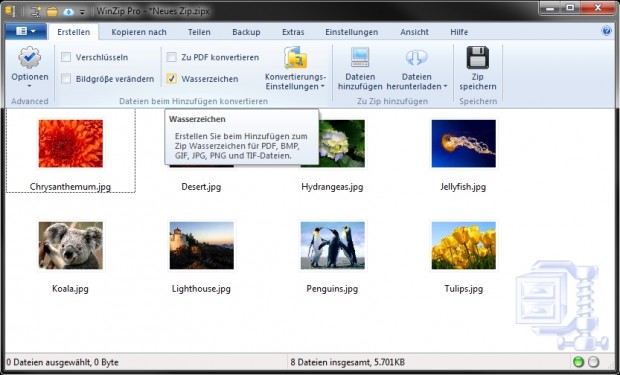This screenshot has width=620, height=375.
Task: Select the Jellyfish.jpg thumbnail
Action: 463,144
